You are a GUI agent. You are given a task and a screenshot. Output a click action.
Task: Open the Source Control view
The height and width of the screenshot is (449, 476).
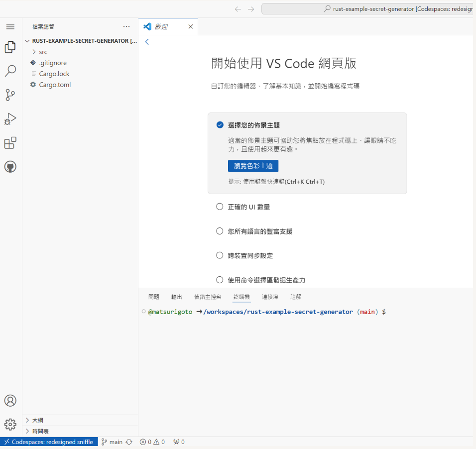(x=10, y=95)
